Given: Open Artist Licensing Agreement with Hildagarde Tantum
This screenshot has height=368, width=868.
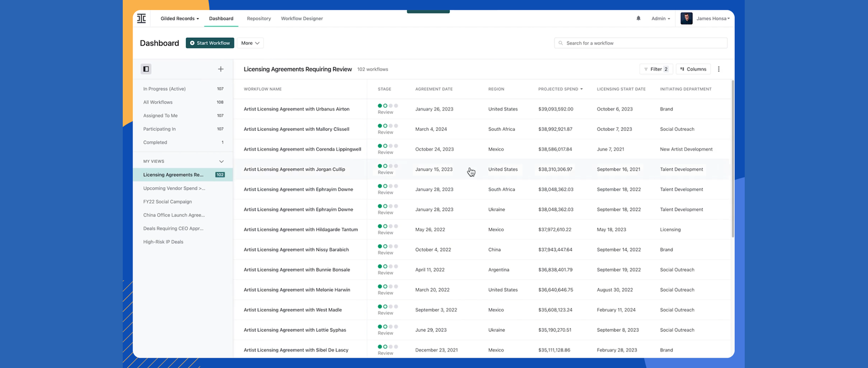Looking at the screenshot, I should pyautogui.click(x=301, y=229).
